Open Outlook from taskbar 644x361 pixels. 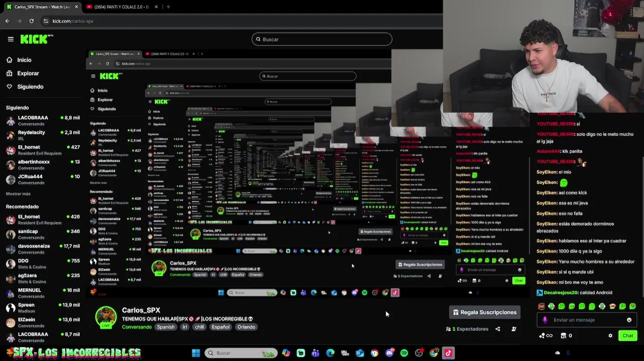point(360,353)
